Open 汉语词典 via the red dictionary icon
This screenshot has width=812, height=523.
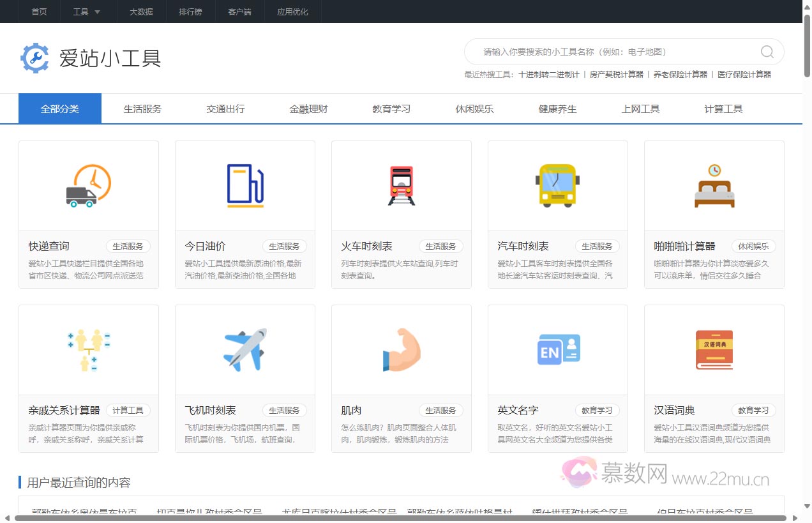click(x=714, y=349)
